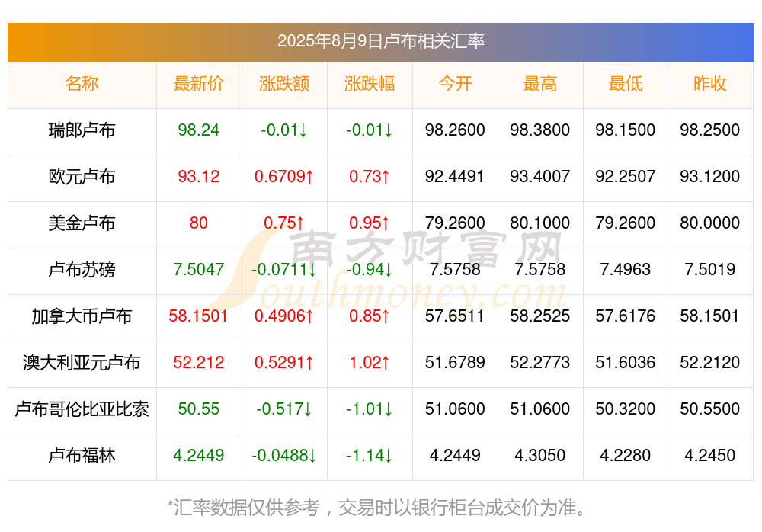Select the 今开 column header

[455, 84]
